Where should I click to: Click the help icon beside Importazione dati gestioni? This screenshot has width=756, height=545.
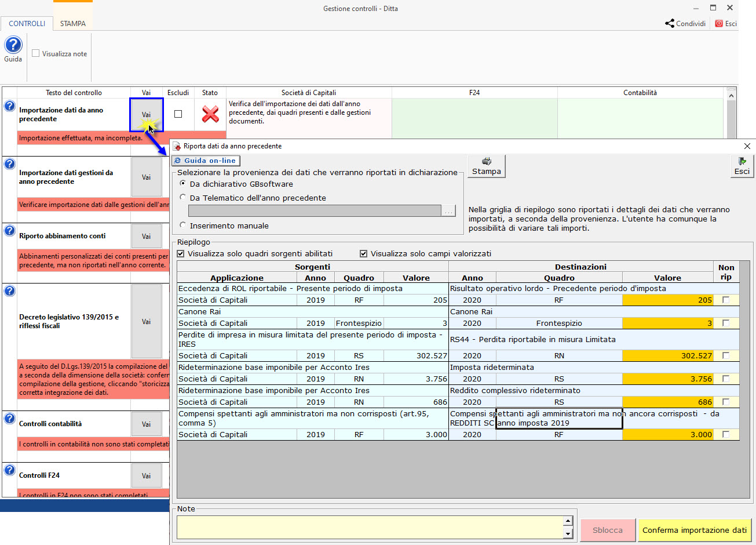[9, 164]
